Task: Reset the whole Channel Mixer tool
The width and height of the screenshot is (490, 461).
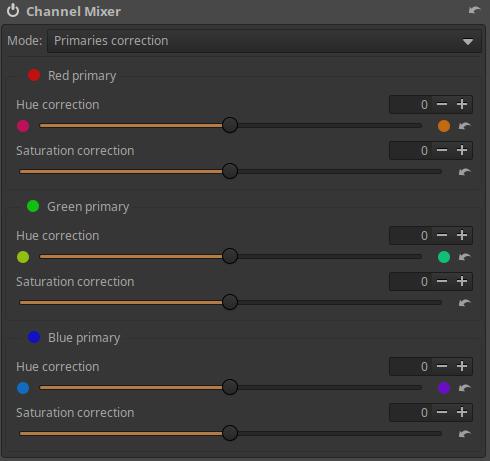Action: (474, 10)
